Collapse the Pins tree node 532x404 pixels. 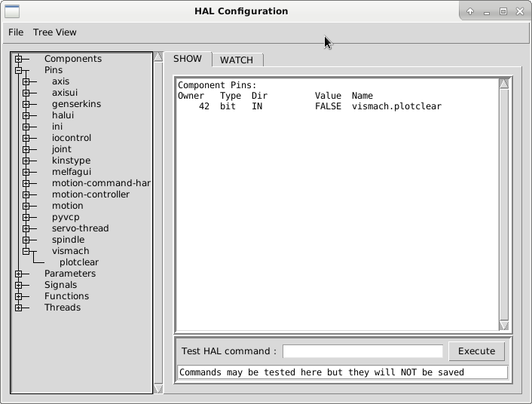coord(19,70)
